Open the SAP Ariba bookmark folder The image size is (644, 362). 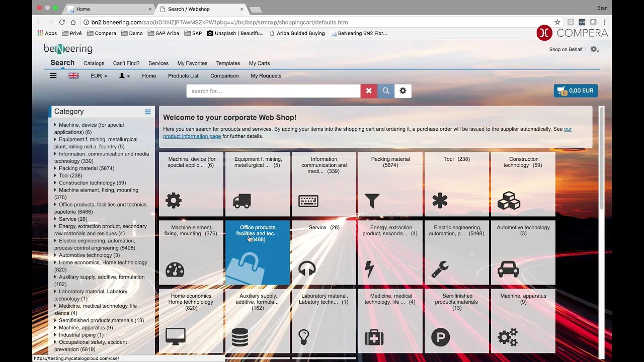[164, 33]
